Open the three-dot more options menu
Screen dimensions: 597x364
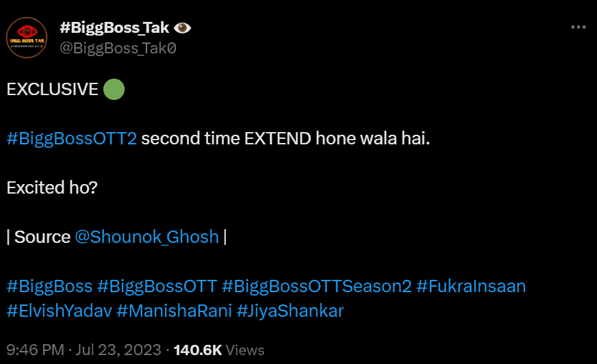[578, 27]
